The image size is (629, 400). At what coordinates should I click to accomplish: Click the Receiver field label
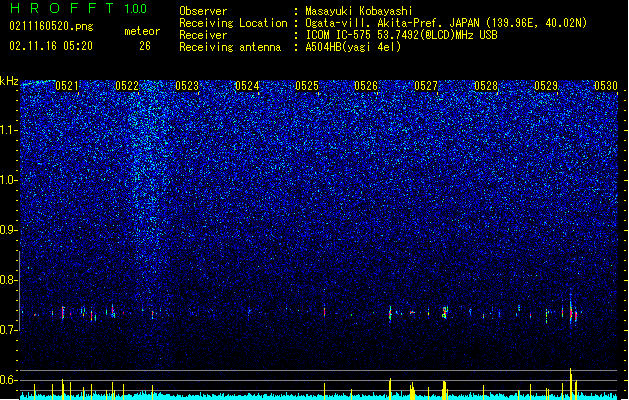tap(203, 35)
